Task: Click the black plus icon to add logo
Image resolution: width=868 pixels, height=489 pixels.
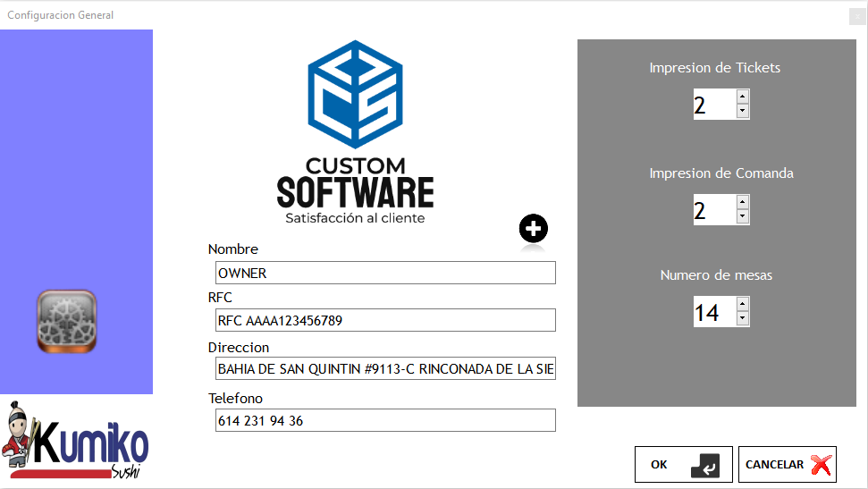Action: point(533,228)
